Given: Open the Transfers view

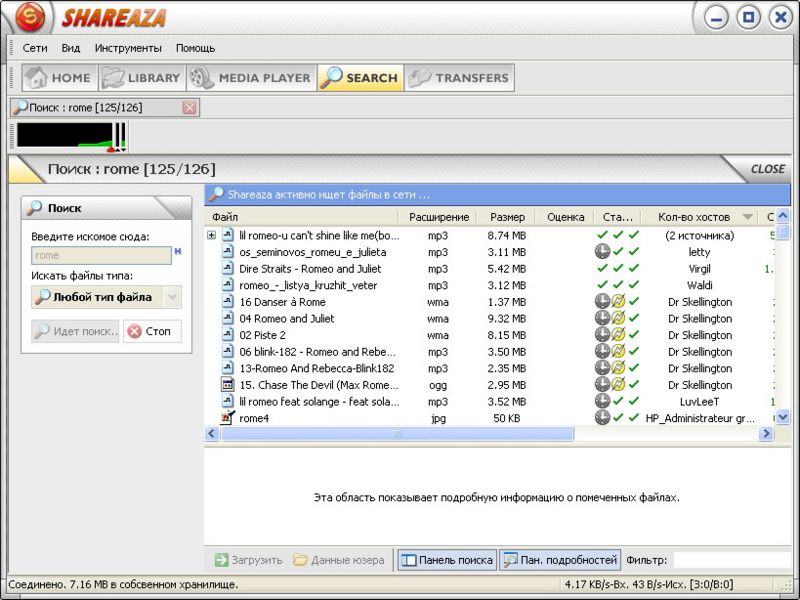Looking at the screenshot, I should click(459, 78).
